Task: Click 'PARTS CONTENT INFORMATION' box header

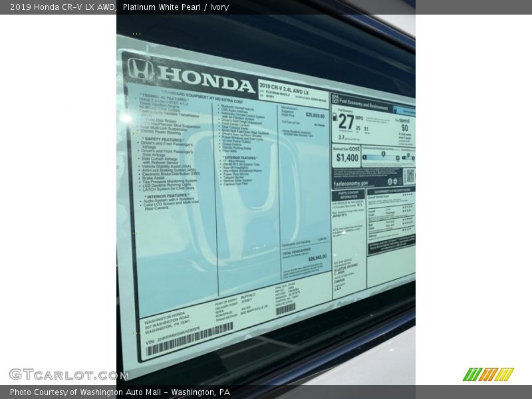Action: tap(348, 194)
